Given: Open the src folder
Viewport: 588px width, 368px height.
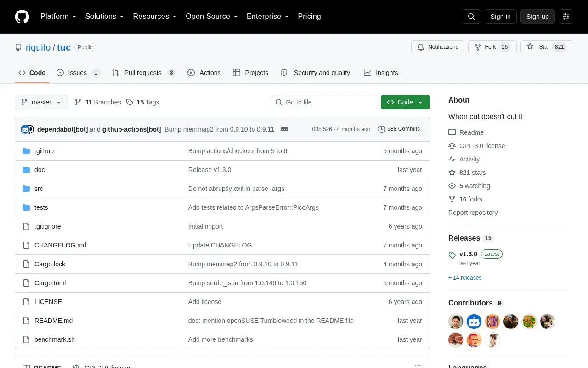Looking at the screenshot, I should pos(39,189).
